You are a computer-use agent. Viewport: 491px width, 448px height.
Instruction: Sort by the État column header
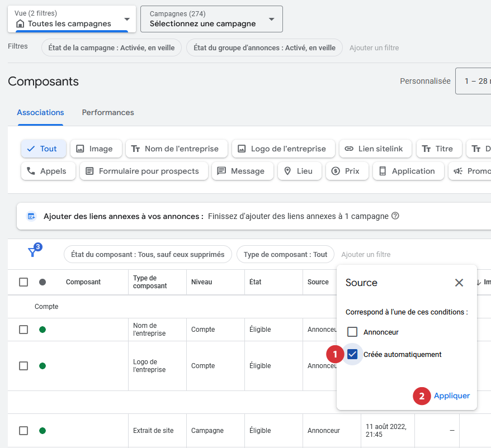pos(255,282)
